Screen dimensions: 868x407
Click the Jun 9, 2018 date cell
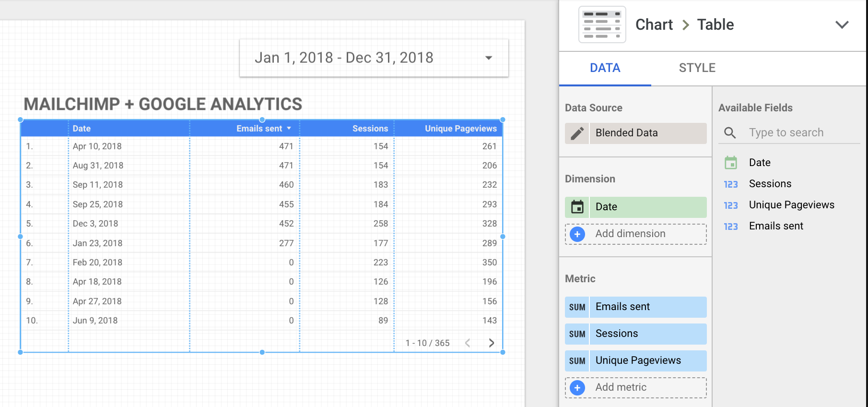tap(95, 321)
